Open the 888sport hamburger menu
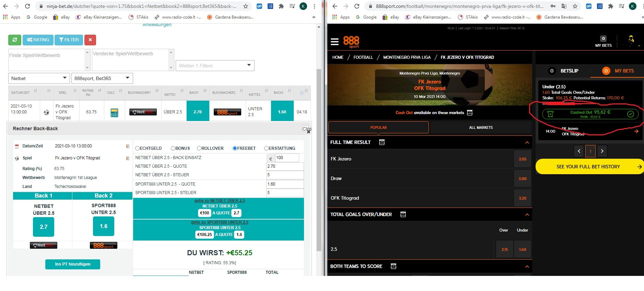This screenshot has width=644, height=291. [335, 42]
